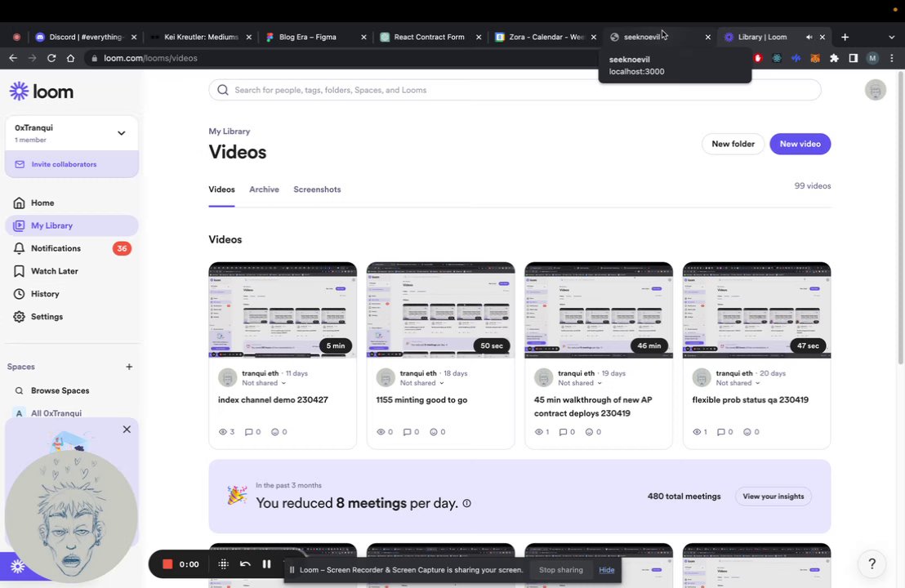Image resolution: width=905 pixels, height=588 pixels.
Task: Start a New video
Action: click(800, 145)
